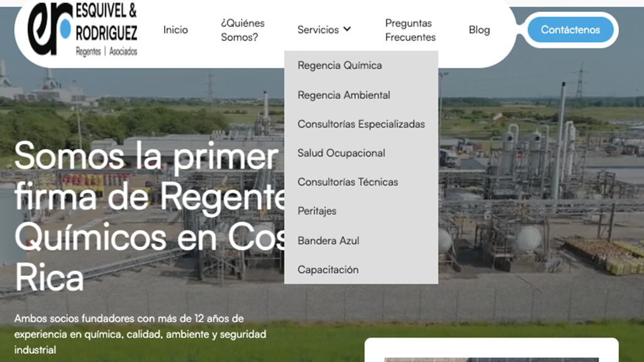
Task: Navigate to Inicio
Action: point(175,29)
